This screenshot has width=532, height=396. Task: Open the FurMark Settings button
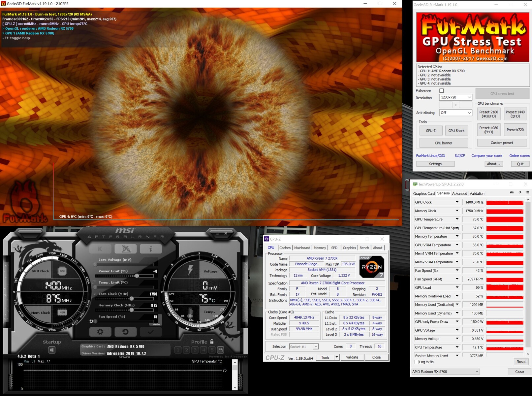tap(435, 164)
